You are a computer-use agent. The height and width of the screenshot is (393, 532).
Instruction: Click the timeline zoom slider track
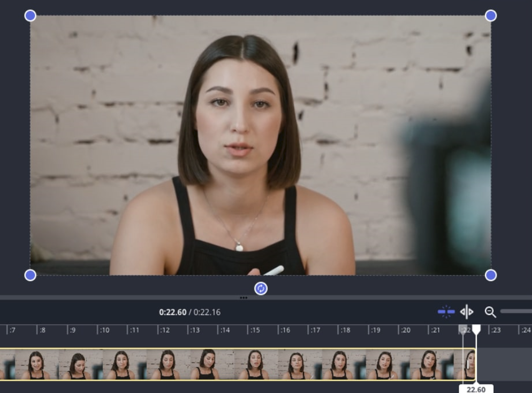tap(517, 311)
